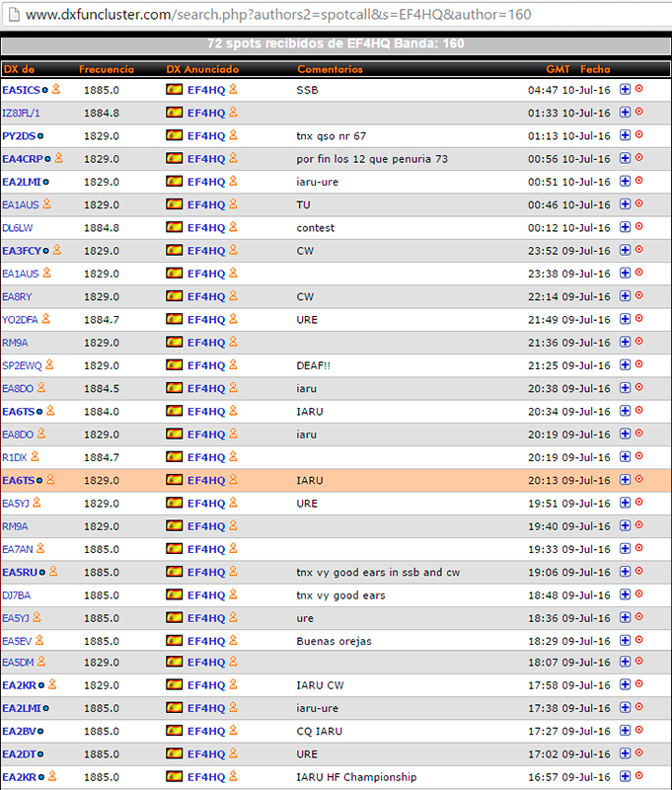The height and width of the screenshot is (790, 672).
Task: Click the red circle icon in the 20:38 09-Jul-16 row
Action: click(x=639, y=387)
